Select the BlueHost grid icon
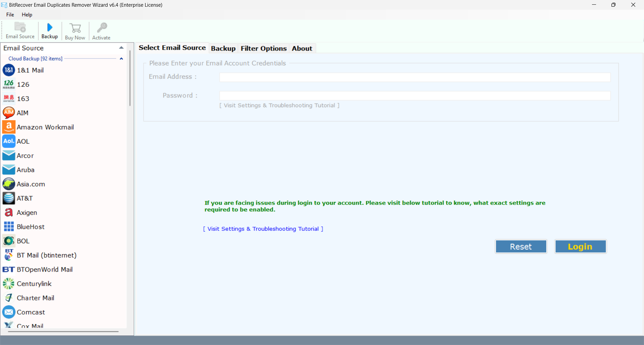Viewport: 644px width, 345px height. [9, 226]
